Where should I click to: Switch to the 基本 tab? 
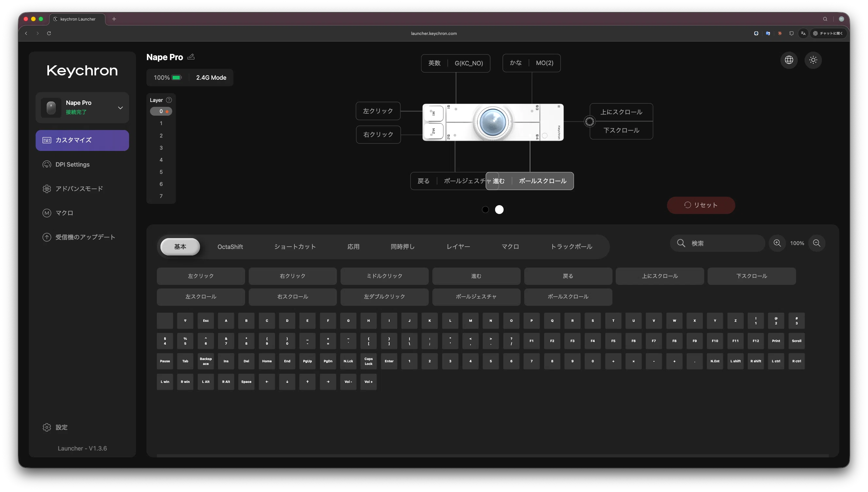click(x=180, y=247)
